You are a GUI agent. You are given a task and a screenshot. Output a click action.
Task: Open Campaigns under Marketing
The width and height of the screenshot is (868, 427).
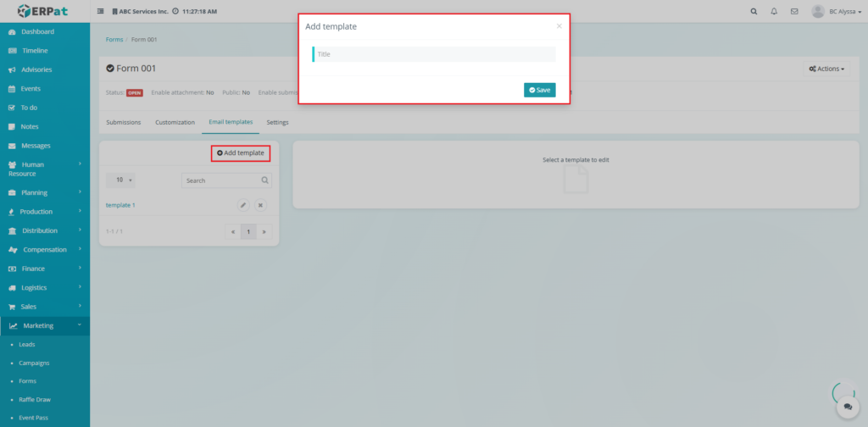tap(34, 363)
